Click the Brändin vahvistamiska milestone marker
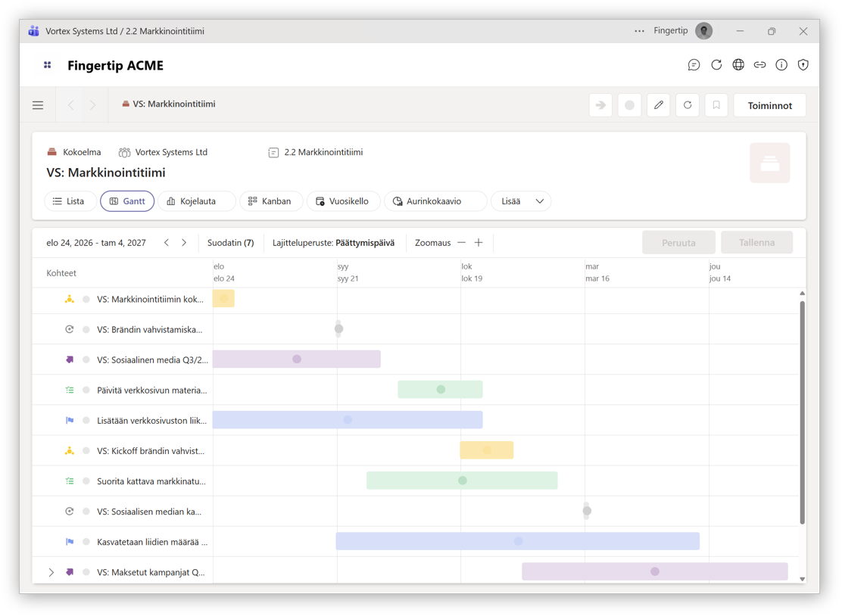The width and height of the screenshot is (842, 616). (338, 328)
